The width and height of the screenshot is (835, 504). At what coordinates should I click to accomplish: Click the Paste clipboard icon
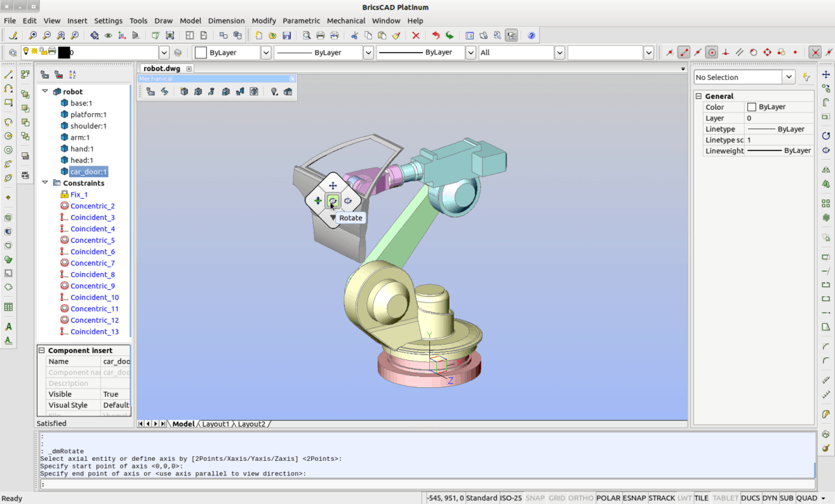tap(382, 35)
